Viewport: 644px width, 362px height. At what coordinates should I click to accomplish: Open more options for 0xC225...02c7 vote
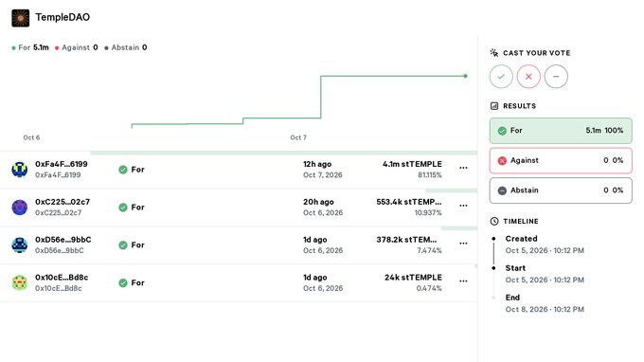click(463, 206)
